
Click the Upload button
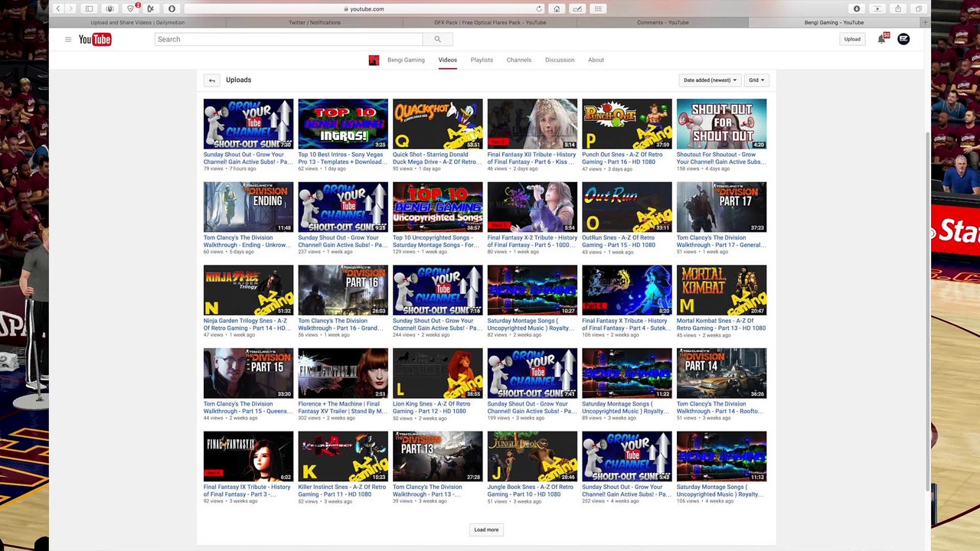point(852,39)
